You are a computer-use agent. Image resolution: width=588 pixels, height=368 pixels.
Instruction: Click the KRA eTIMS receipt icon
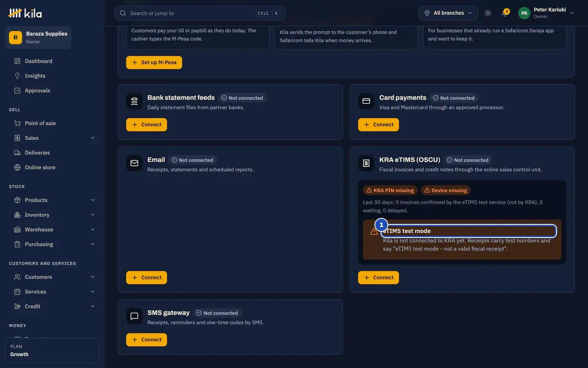point(366,163)
